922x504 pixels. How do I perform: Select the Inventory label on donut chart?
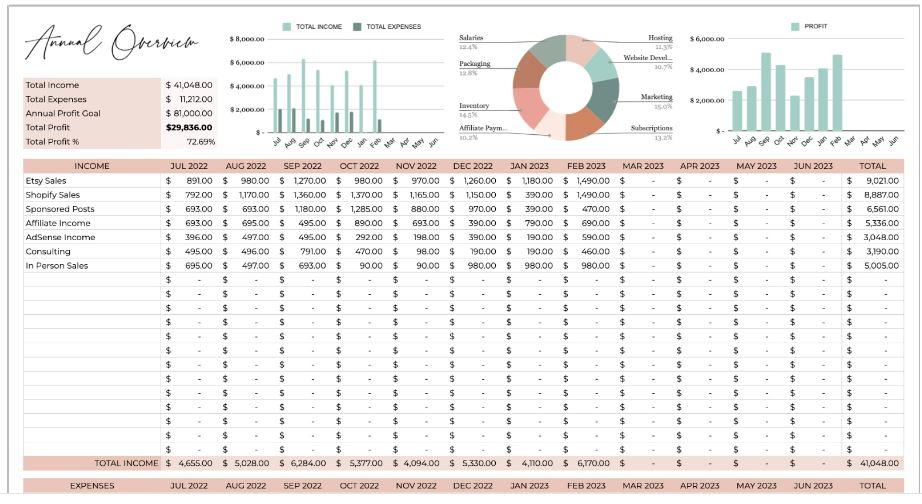click(474, 106)
